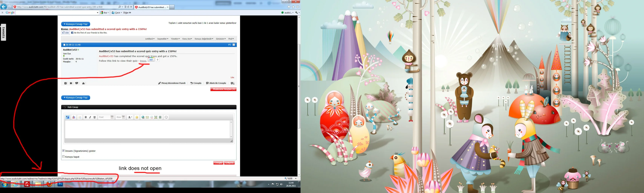
Task: Toggle the İmzamı (Signatürümü) göster checkbox
Action: click(x=64, y=151)
